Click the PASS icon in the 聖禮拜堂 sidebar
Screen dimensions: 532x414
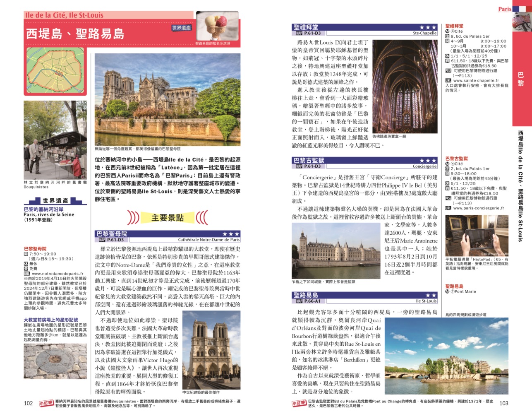tap(448, 71)
